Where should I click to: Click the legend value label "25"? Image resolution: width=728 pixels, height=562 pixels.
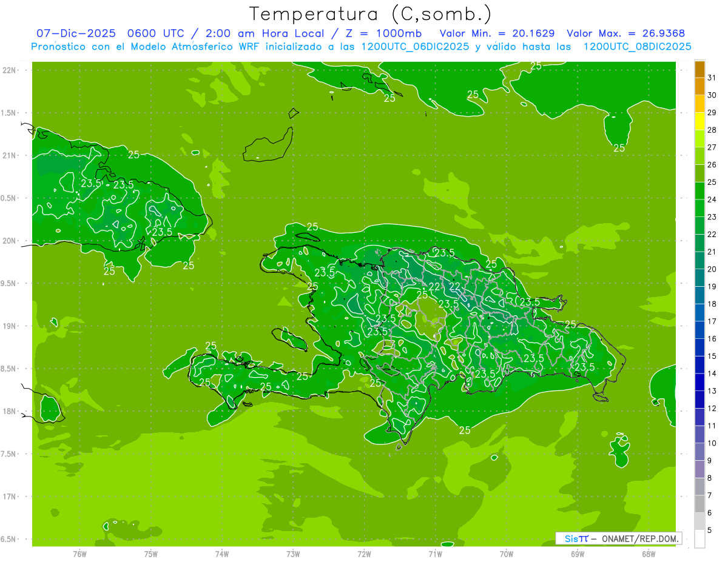(x=712, y=182)
